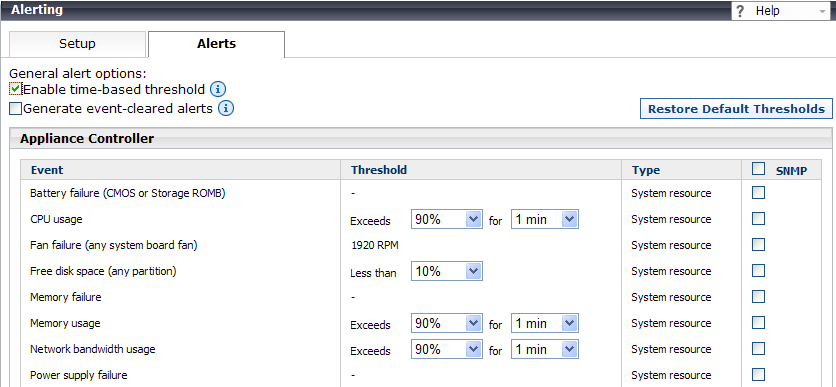Click General alert options label
836x387 pixels.
[x=78, y=74]
